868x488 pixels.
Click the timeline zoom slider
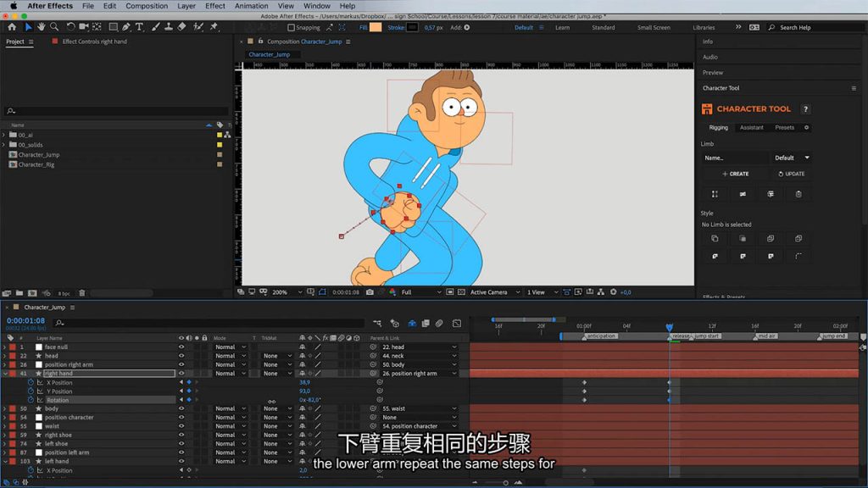(497, 482)
